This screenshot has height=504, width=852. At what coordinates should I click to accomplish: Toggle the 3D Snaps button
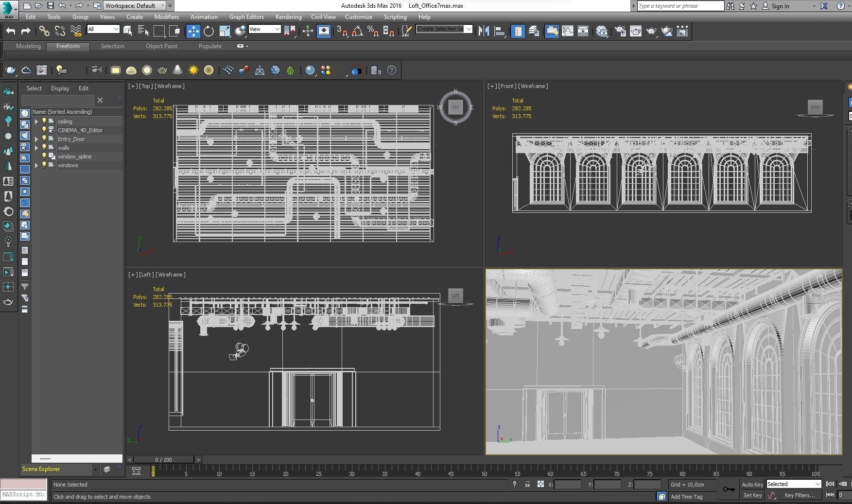pos(343,31)
